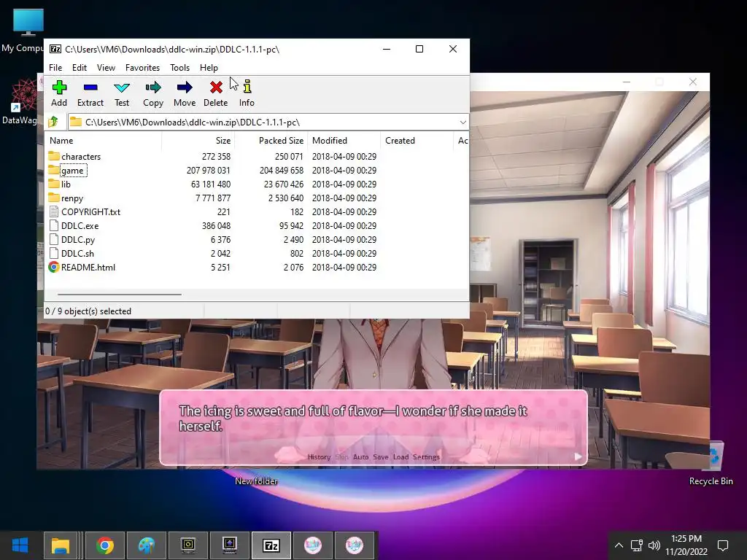Viewport: 747px width, 560px height.
Task: Open the Windows Start menu
Action: 20,545
